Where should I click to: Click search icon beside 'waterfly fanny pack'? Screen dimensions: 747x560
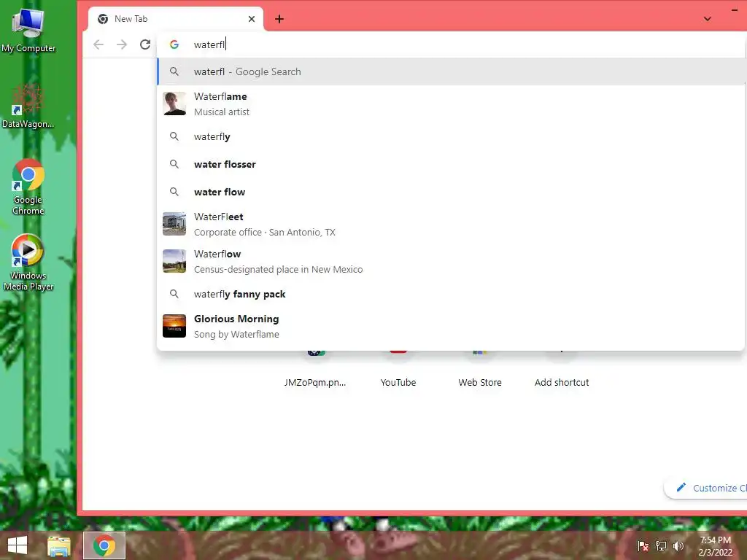pos(174,295)
